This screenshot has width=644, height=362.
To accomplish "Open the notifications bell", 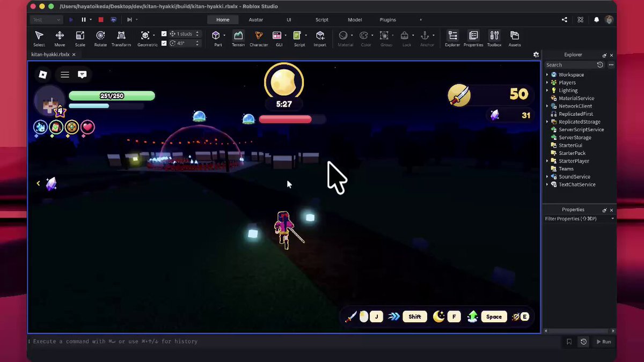I will pyautogui.click(x=596, y=20).
